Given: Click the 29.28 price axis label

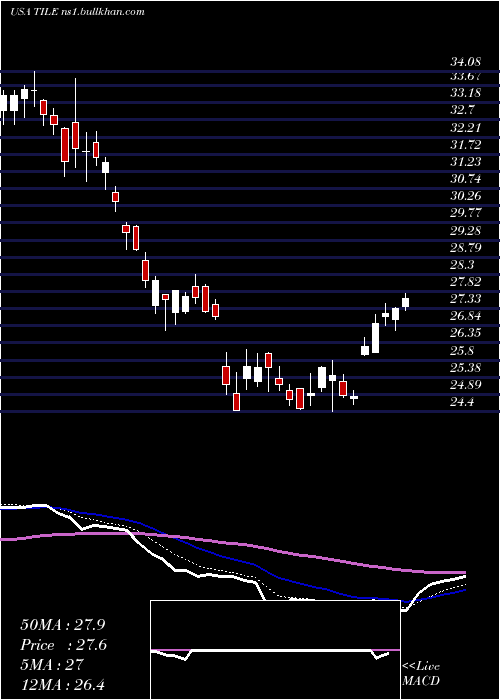Looking at the screenshot, I should point(465,231).
